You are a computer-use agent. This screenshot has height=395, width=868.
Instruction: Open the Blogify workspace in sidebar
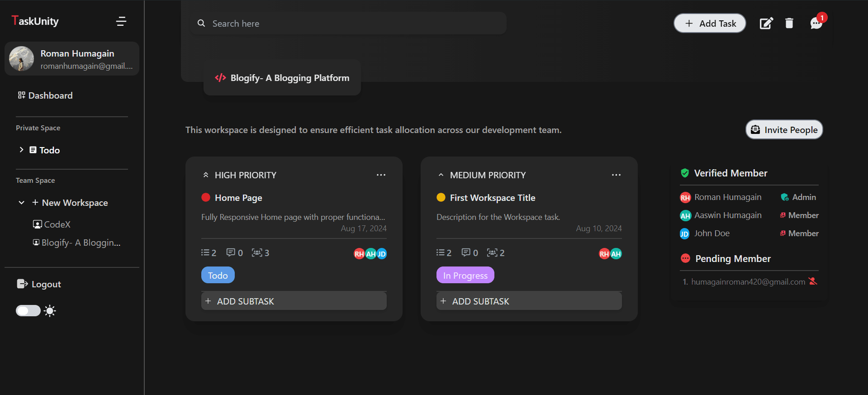[77, 243]
